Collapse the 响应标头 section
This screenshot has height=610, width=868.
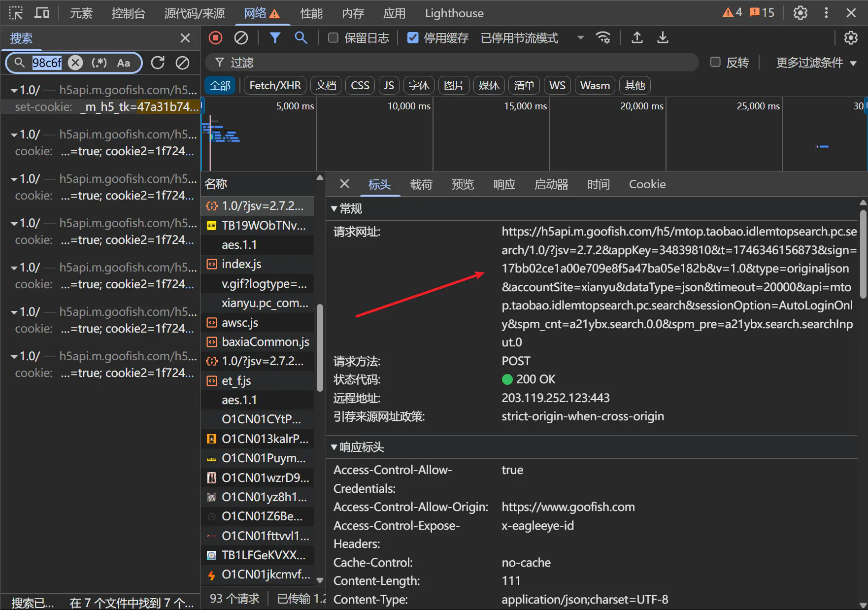click(x=334, y=447)
